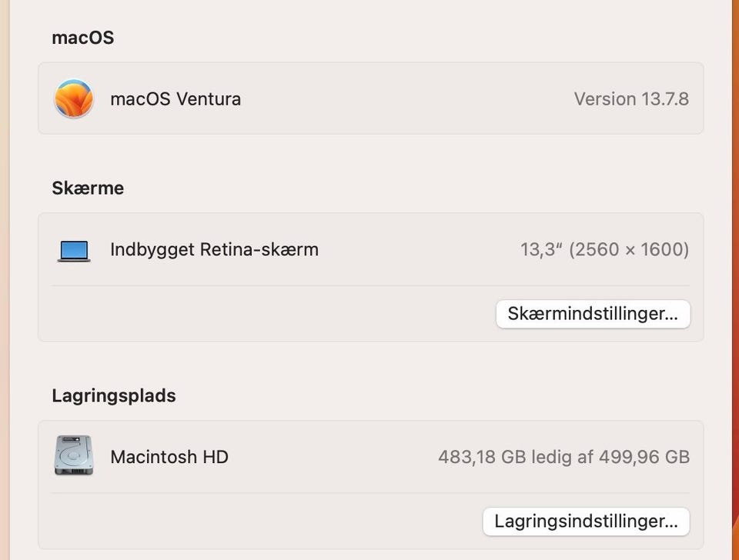
Task: Open Skærmindstillinger display settings
Action: [593, 314]
